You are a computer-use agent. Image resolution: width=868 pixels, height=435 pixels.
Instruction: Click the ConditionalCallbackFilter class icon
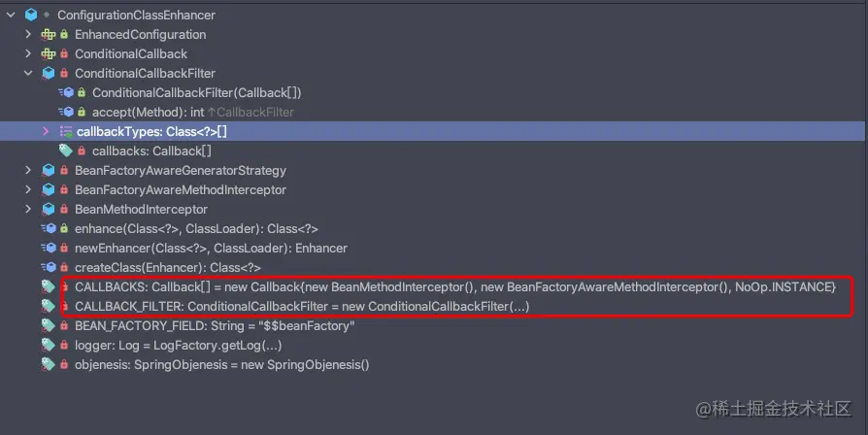[x=49, y=73]
